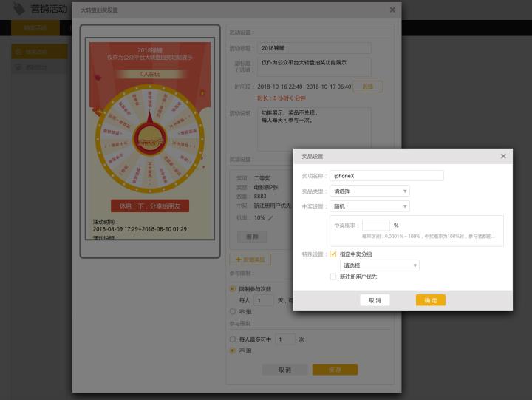Click the 营销活动 tag logo icon
This screenshot has width=532, height=400.
(x=18, y=9)
